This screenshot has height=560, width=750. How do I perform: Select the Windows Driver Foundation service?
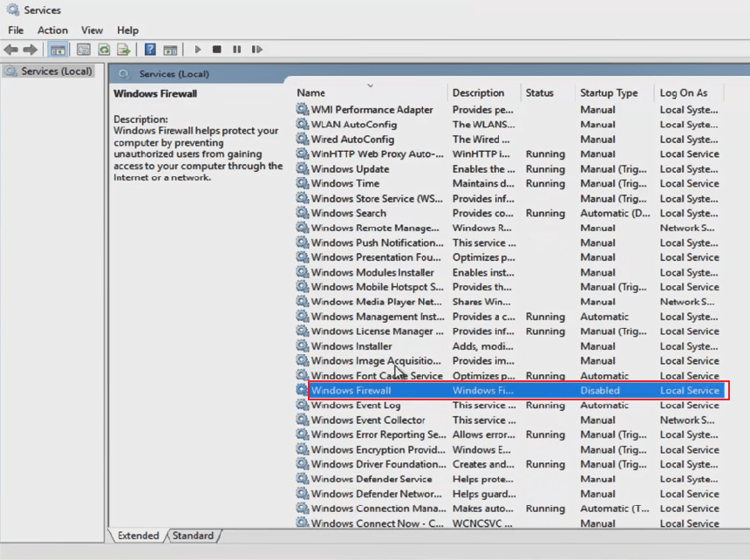[509, 464]
